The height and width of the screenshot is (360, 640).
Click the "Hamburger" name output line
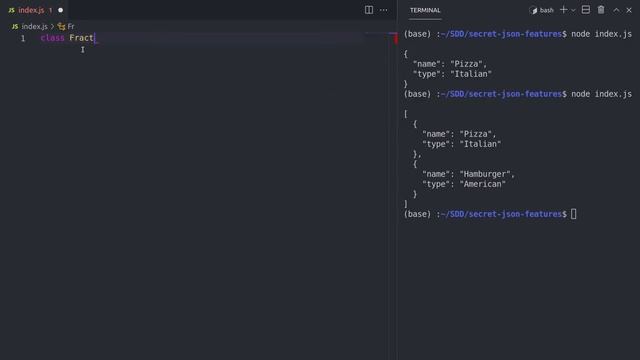point(468,174)
